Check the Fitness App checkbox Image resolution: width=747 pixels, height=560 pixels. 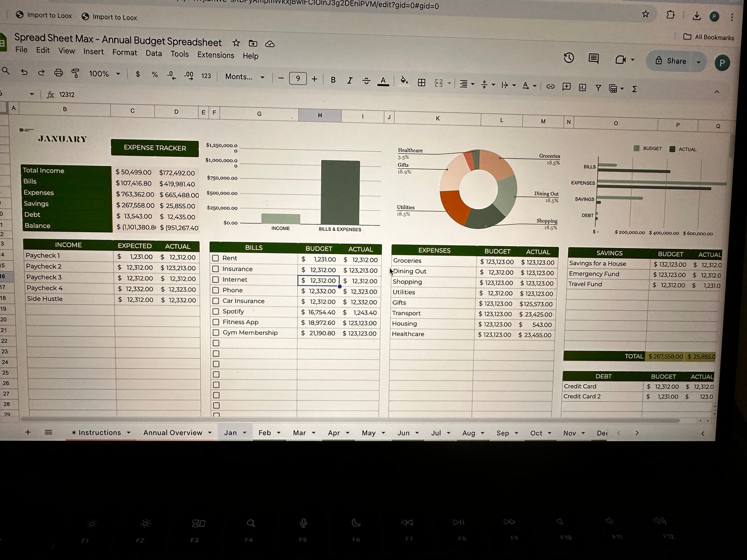[215, 322]
